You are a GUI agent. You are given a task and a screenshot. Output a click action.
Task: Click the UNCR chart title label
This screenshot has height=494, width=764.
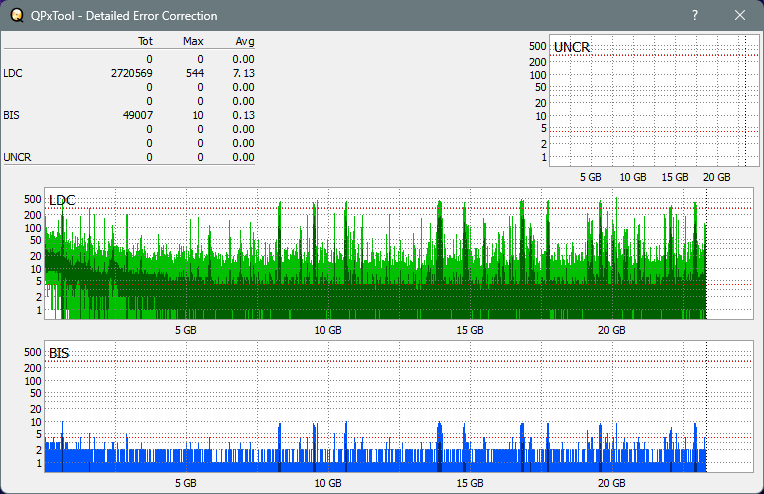[x=571, y=47]
